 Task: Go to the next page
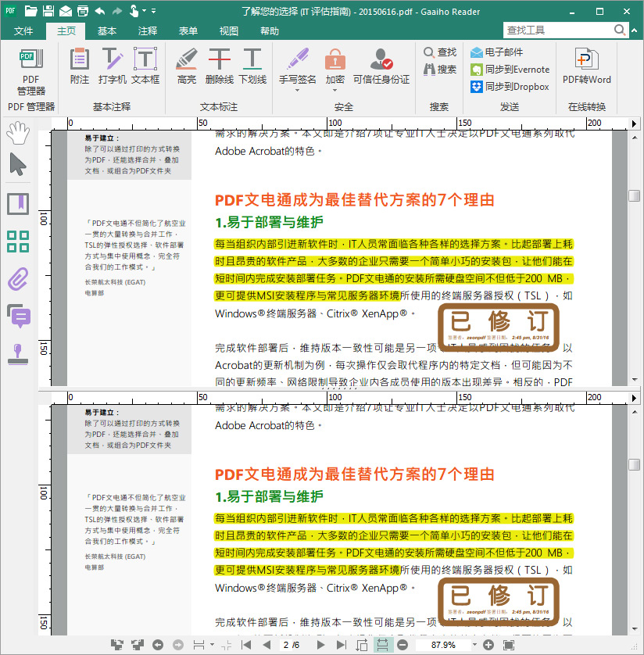click(x=320, y=645)
